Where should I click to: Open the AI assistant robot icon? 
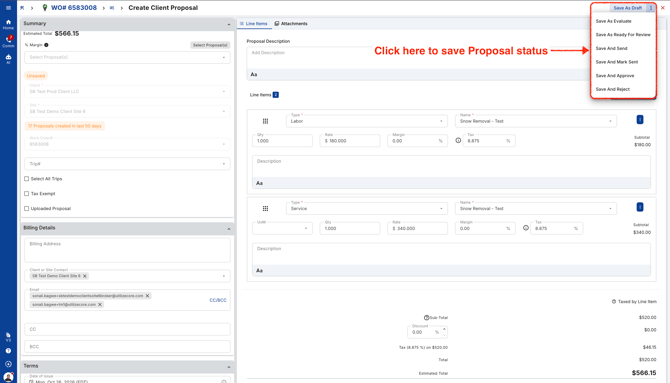[8, 59]
